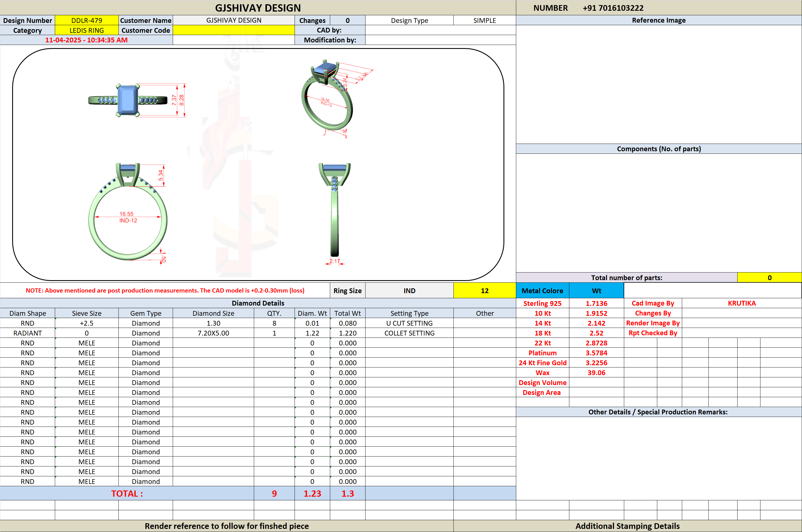Select Components (No. of parts) header
Viewport: 802px width, 532px height.
point(658,149)
